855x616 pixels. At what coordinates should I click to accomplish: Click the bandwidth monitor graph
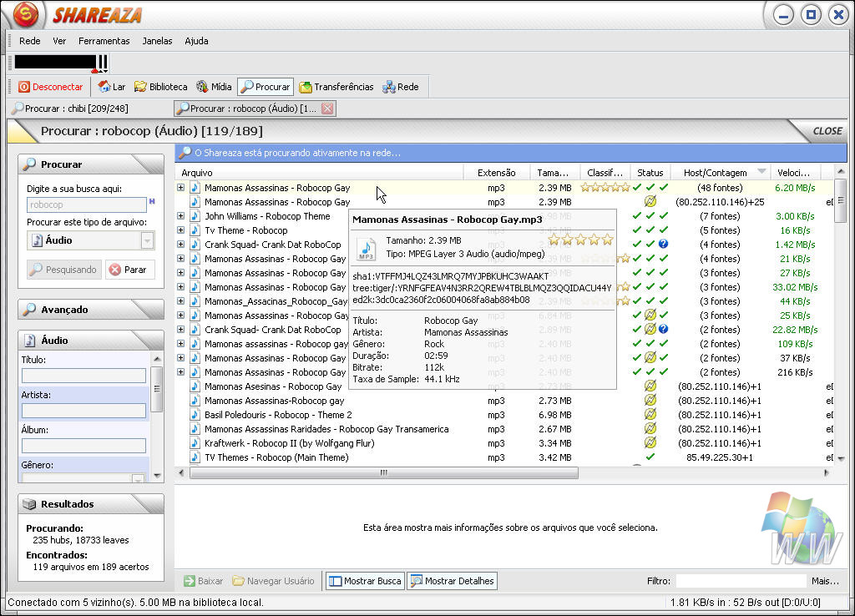61,62
